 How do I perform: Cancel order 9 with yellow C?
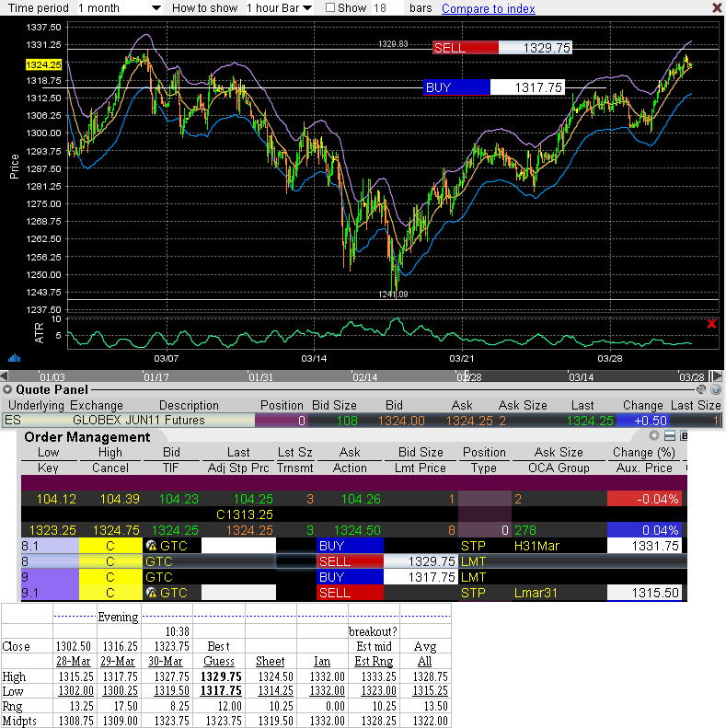pyautogui.click(x=110, y=577)
